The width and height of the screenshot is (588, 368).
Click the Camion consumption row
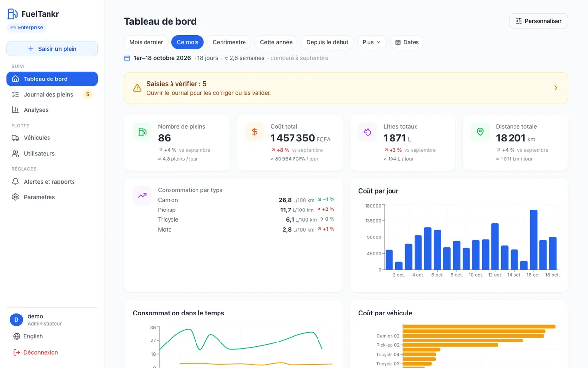pos(246,200)
